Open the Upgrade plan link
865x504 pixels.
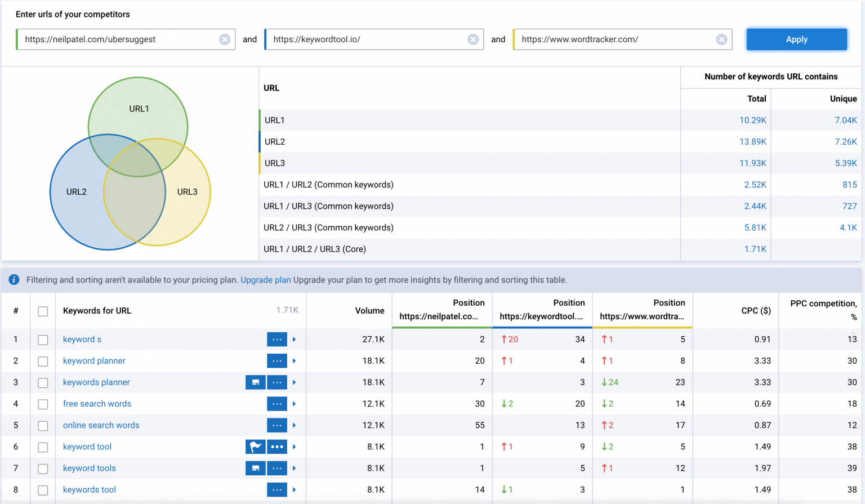pyautogui.click(x=265, y=280)
